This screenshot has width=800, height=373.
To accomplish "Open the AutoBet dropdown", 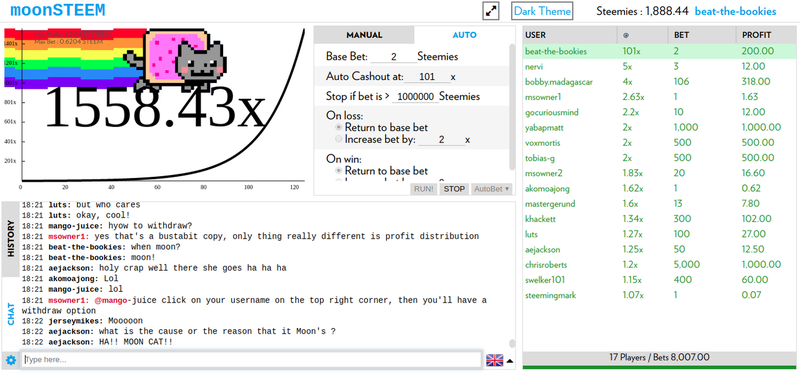I will click(492, 189).
